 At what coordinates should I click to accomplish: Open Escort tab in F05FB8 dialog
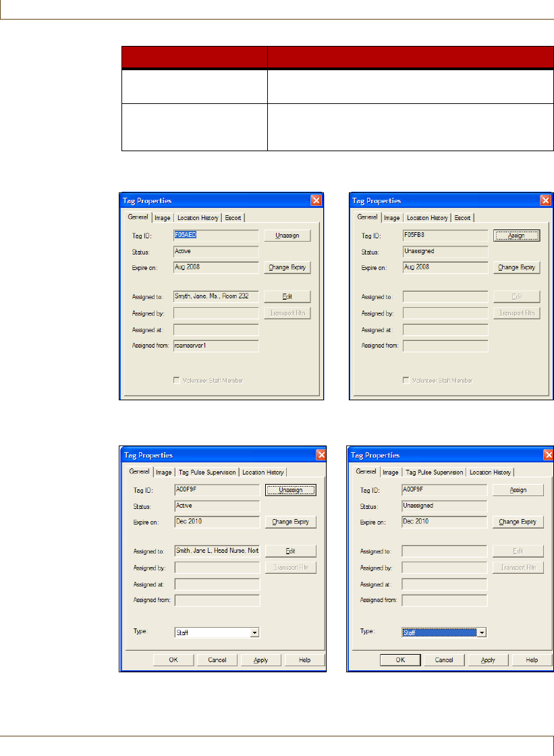[x=462, y=218]
